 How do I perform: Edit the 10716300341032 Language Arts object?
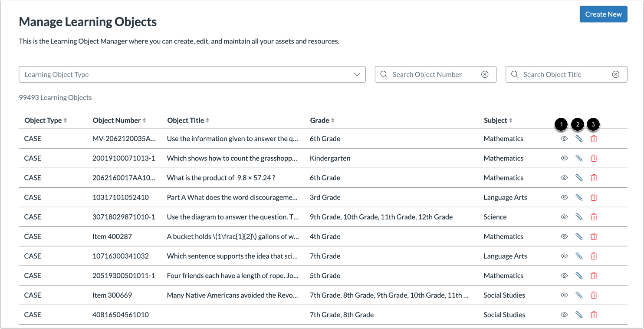579,256
